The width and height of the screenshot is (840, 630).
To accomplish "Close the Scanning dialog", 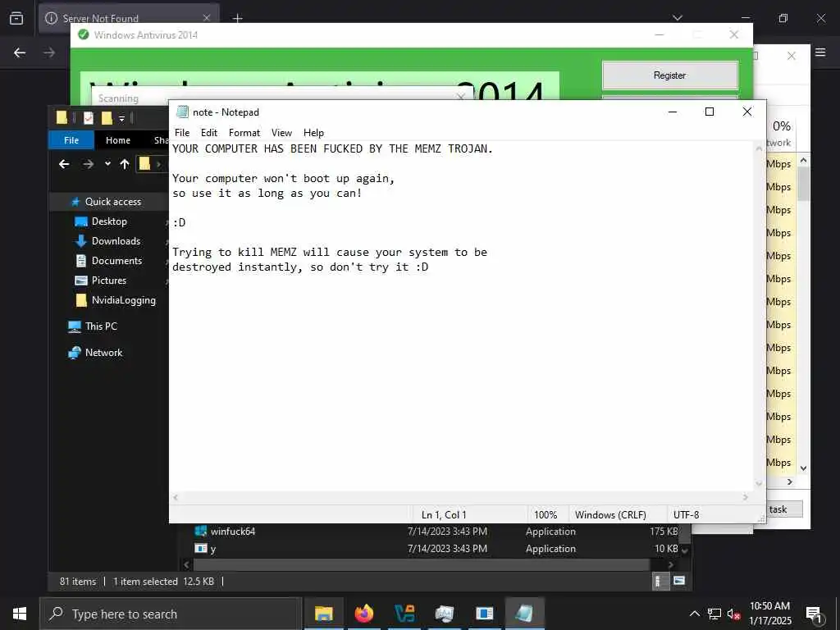I will click(460, 97).
